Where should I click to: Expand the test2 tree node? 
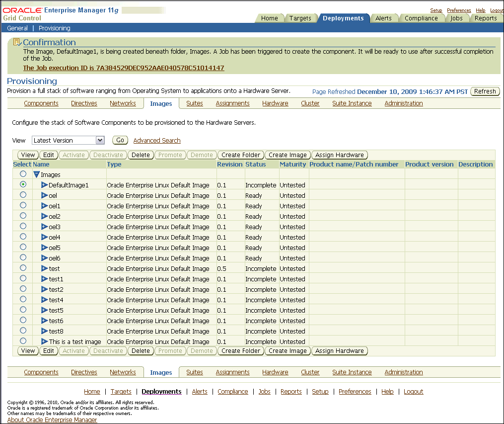click(x=44, y=289)
